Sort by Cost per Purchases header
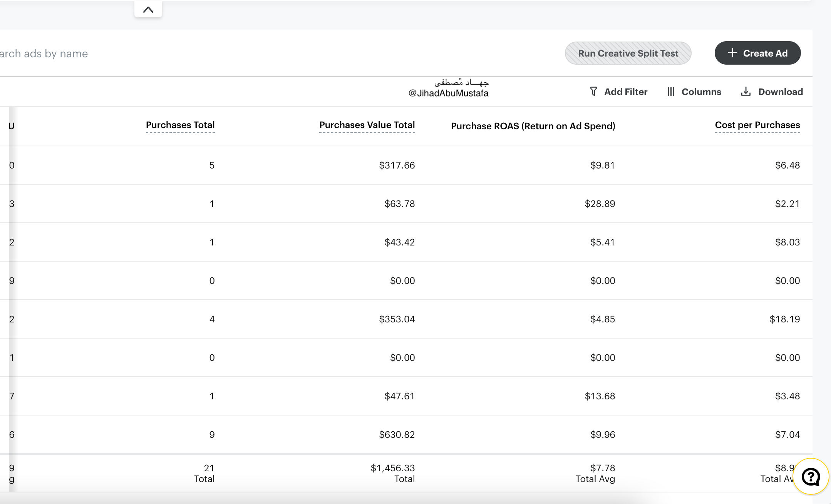This screenshot has width=831, height=504. click(757, 125)
